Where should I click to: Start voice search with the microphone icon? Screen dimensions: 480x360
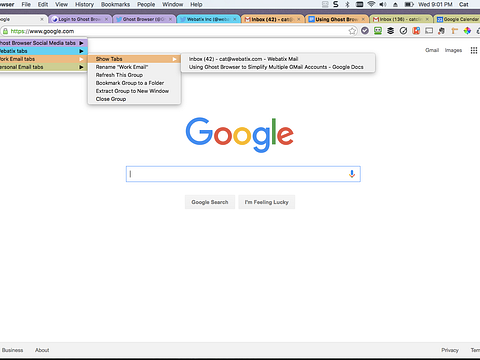point(352,174)
